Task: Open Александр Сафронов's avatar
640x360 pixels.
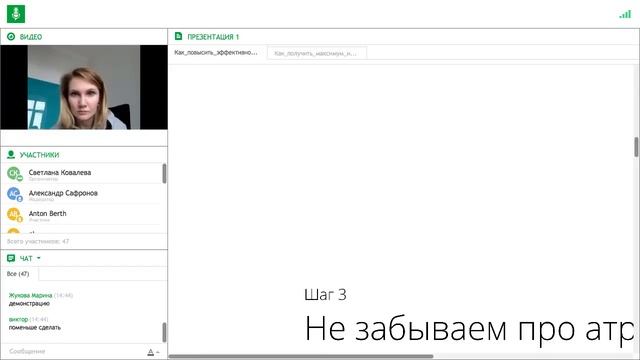Action: [14, 193]
